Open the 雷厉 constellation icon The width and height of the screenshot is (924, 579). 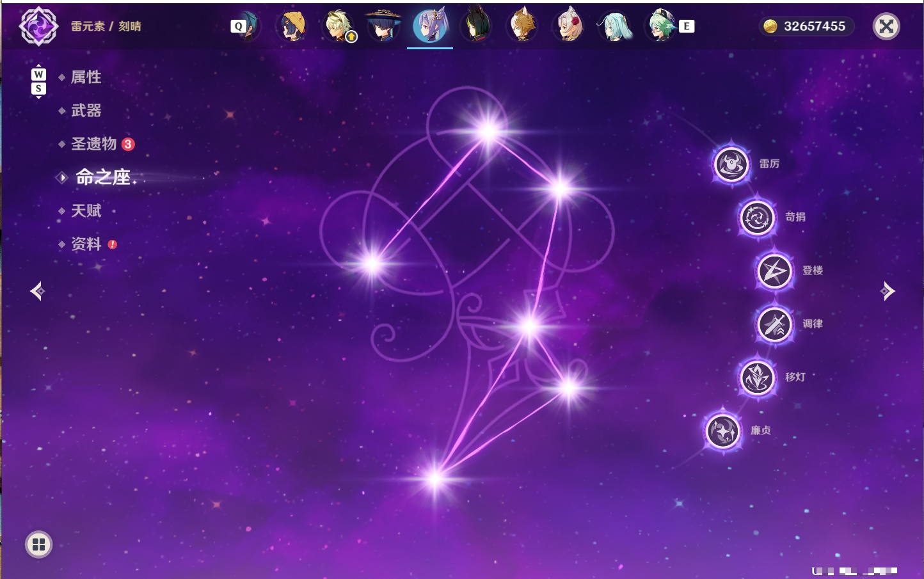[731, 164]
